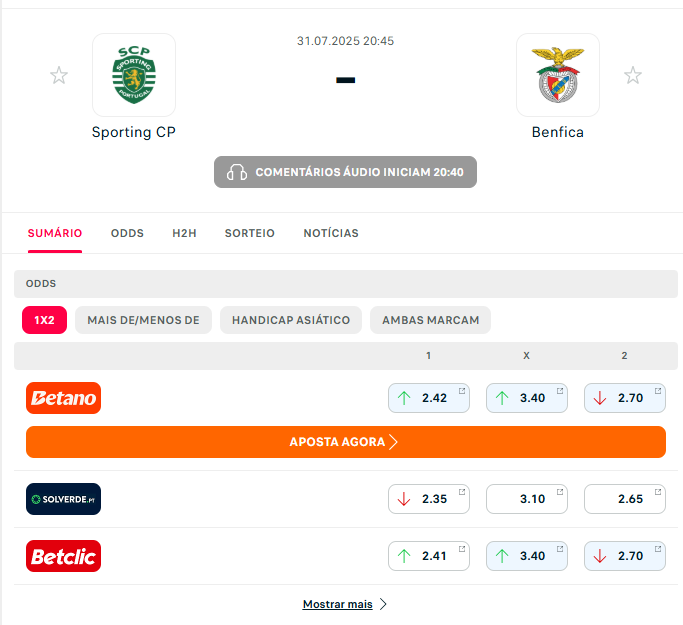Choose the Ambas Marcam odds filter
The height and width of the screenshot is (625, 683).
430,320
